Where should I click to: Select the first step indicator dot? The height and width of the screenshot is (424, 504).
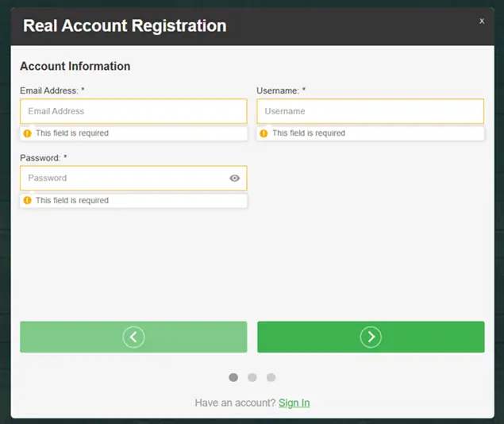pos(233,377)
